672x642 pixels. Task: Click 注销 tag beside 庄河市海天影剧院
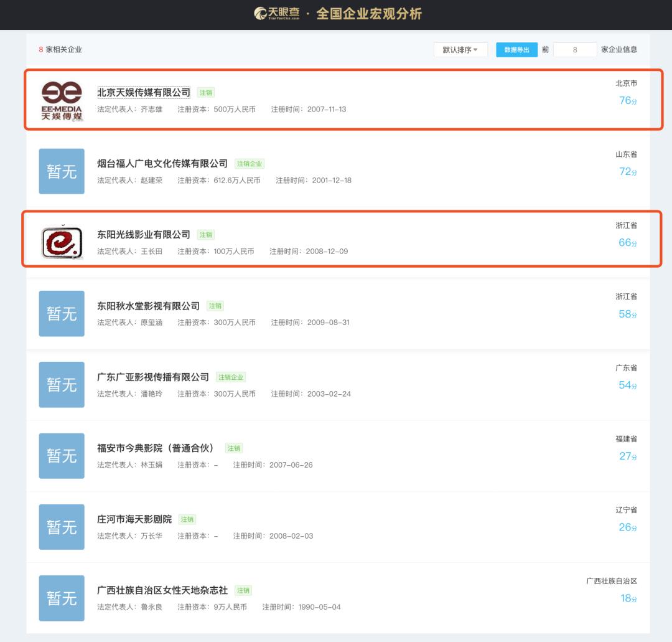[187, 520]
